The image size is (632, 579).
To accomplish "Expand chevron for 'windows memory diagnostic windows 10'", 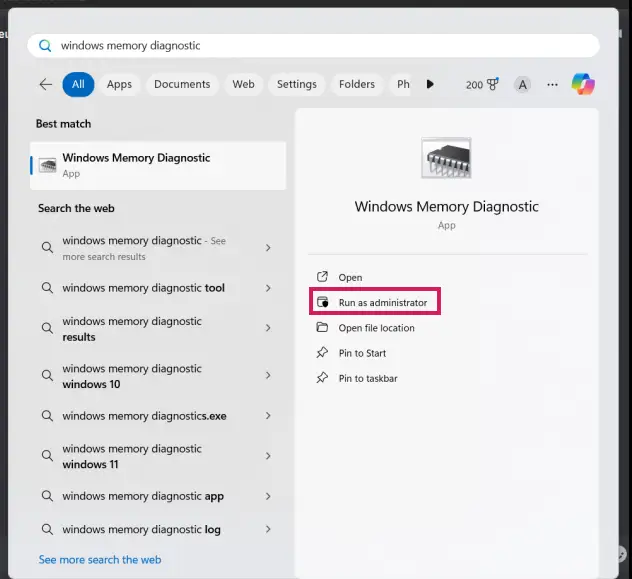I will coord(268,375).
